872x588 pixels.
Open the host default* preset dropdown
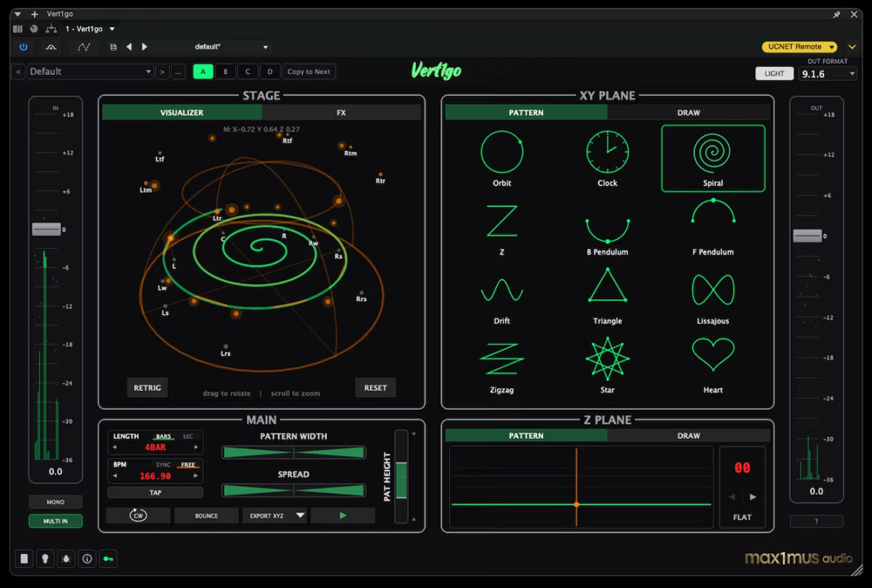click(x=231, y=47)
